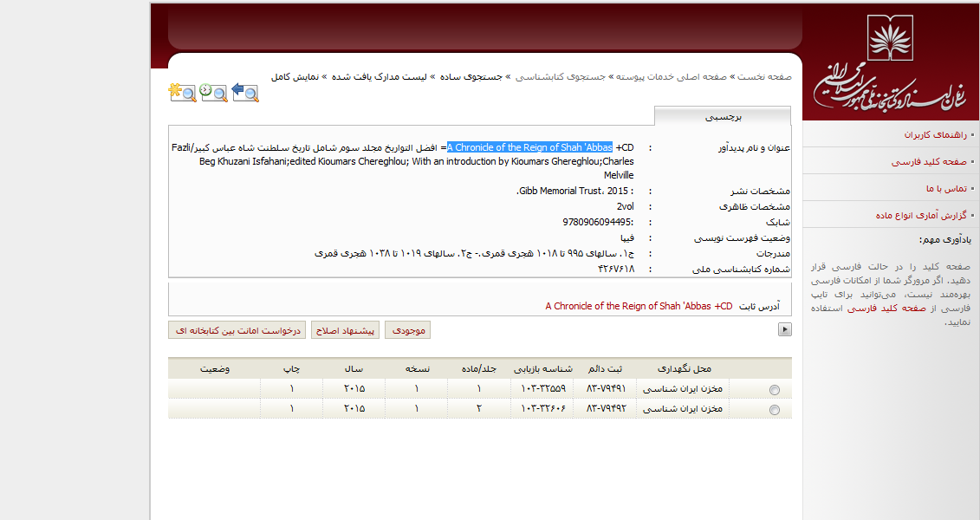Expand panel using small arrow button
The image size is (980, 520).
click(785, 329)
